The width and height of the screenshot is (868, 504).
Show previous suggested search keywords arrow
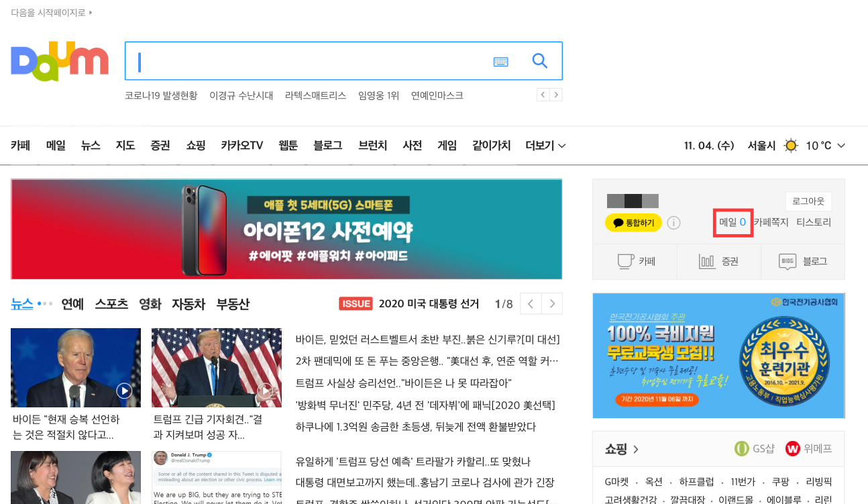click(543, 95)
